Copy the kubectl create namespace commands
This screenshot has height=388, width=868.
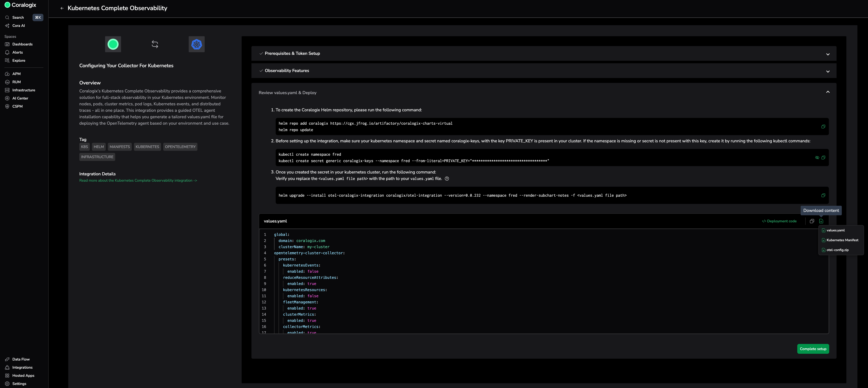pyautogui.click(x=823, y=158)
